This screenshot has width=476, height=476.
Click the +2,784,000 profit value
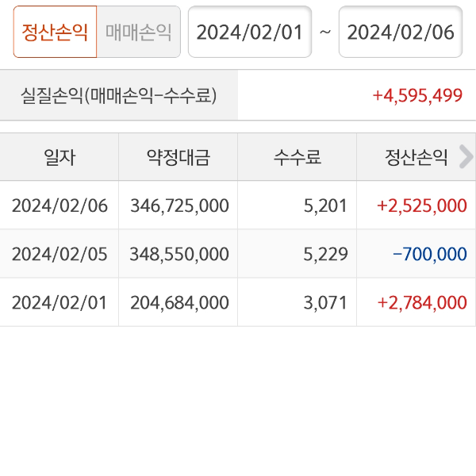click(x=421, y=302)
